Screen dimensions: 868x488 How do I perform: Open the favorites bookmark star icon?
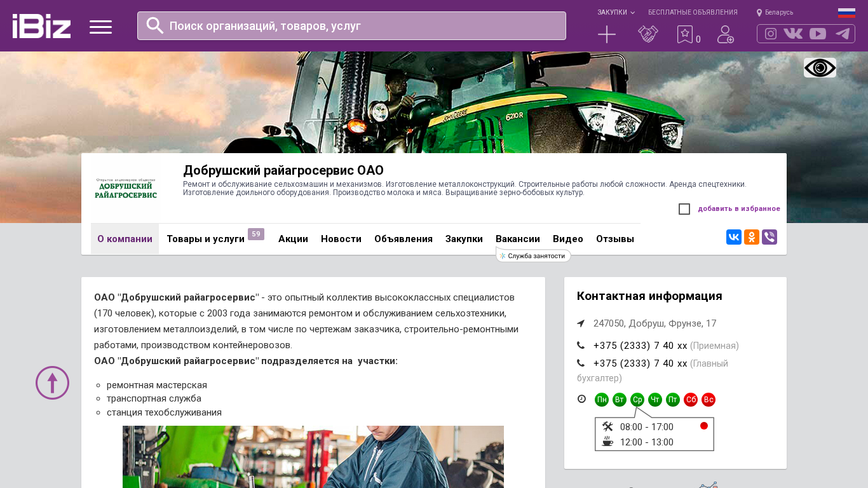tap(684, 34)
